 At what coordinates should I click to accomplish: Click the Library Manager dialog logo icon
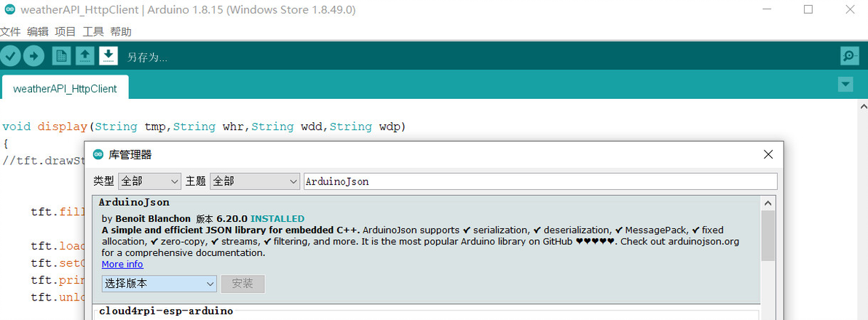(x=98, y=154)
